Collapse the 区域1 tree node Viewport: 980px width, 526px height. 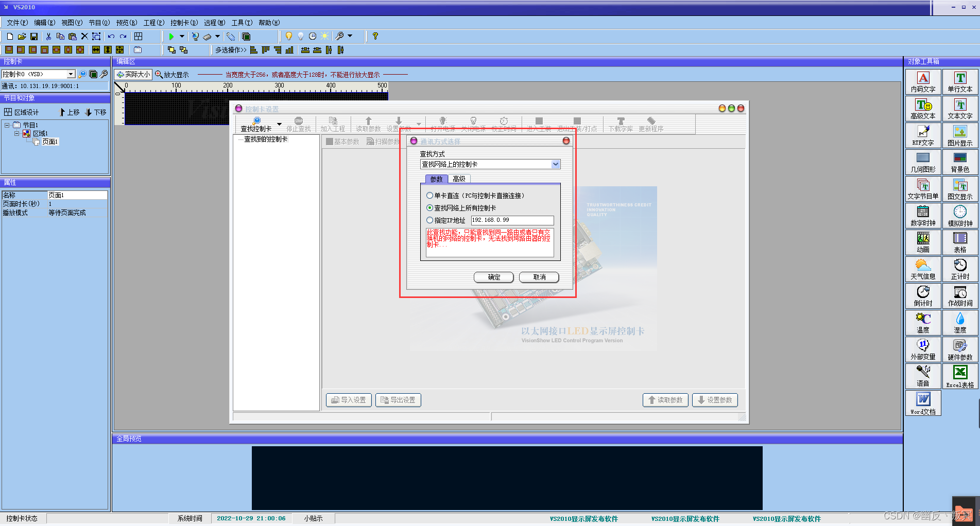pos(17,133)
